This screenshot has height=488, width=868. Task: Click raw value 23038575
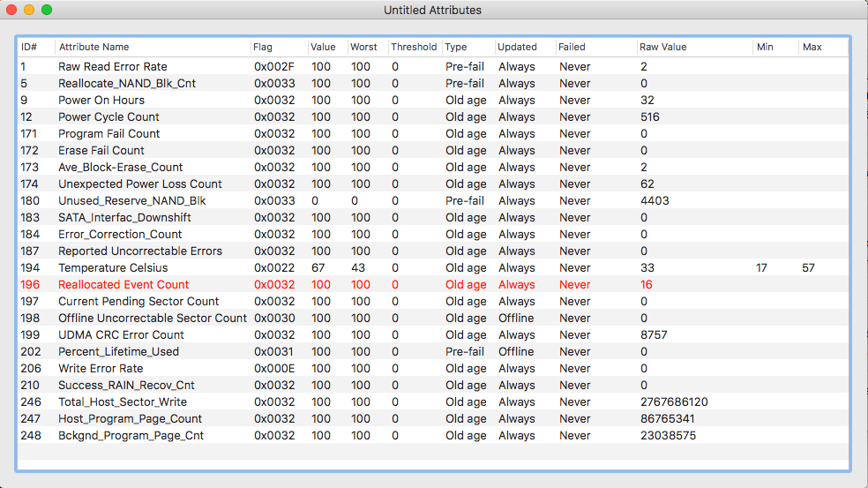(x=668, y=435)
